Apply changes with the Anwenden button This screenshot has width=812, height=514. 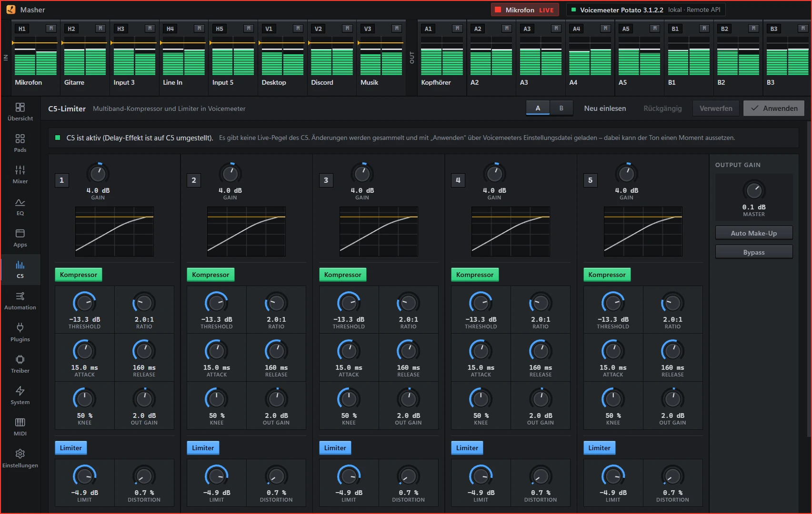click(774, 108)
